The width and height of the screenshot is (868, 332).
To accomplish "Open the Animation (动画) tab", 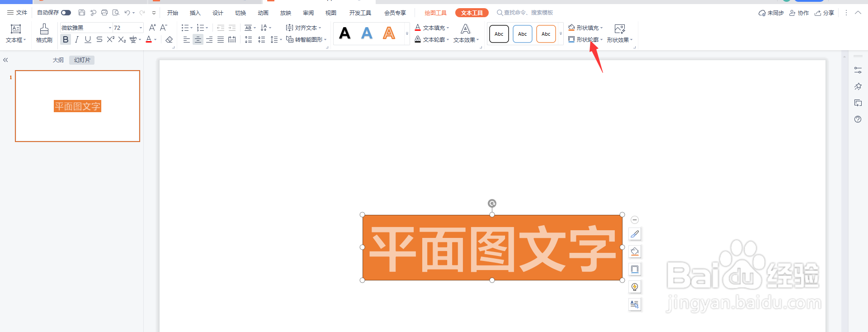I will [x=263, y=13].
